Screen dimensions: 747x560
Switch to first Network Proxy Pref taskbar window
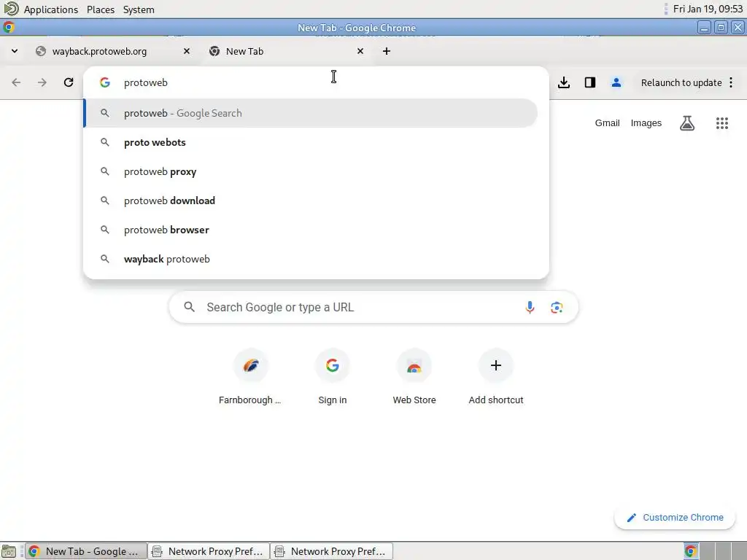pyautogui.click(x=208, y=551)
